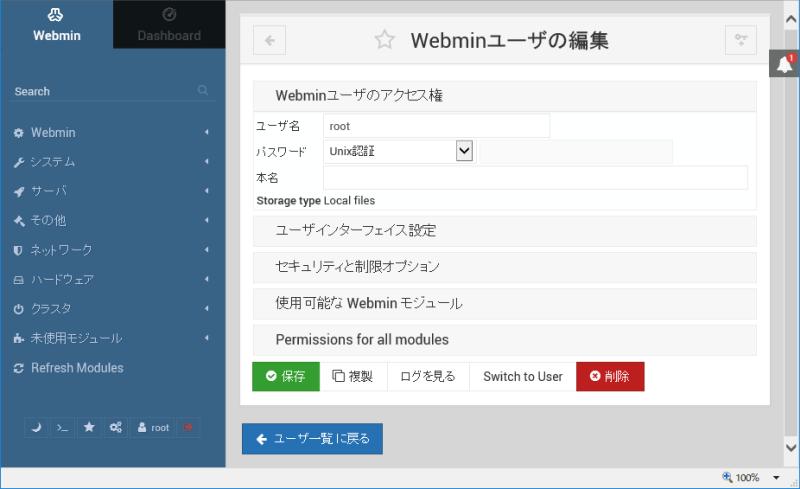Click the ユーザ名 field containing root
Image resolution: width=800 pixels, height=489 pixels.
click(437, 126)
